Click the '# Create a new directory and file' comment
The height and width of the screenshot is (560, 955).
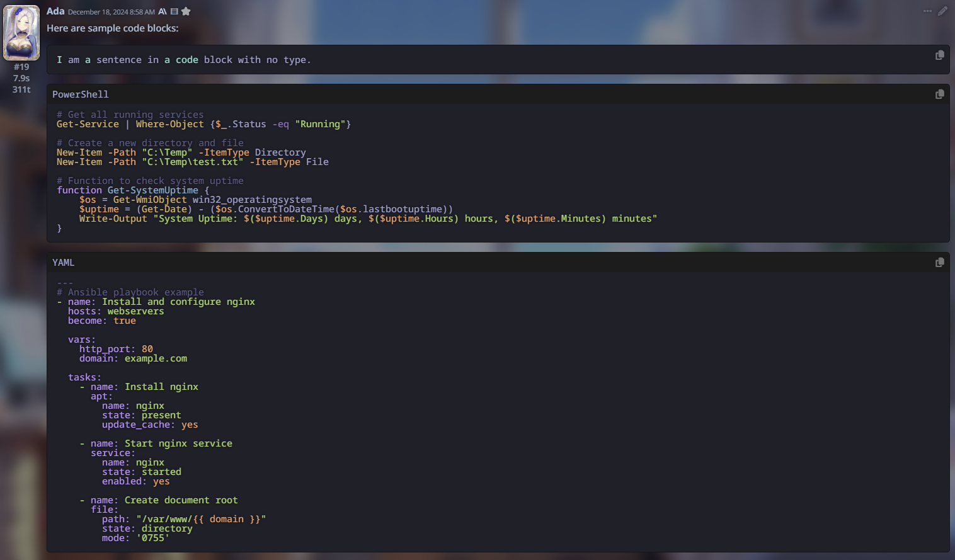point(150,143)
